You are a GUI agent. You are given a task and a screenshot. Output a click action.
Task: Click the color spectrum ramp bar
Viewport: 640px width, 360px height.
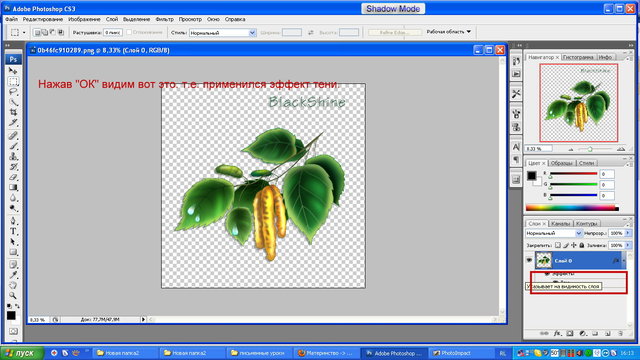572,208
